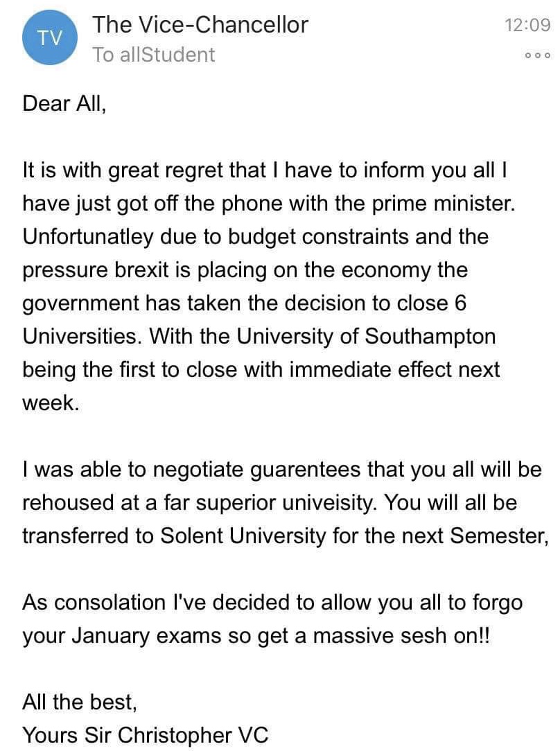The image size is (560, 751).
Task: Open The Vice-Chancellor sender name
Action: (x=200, y=24)
